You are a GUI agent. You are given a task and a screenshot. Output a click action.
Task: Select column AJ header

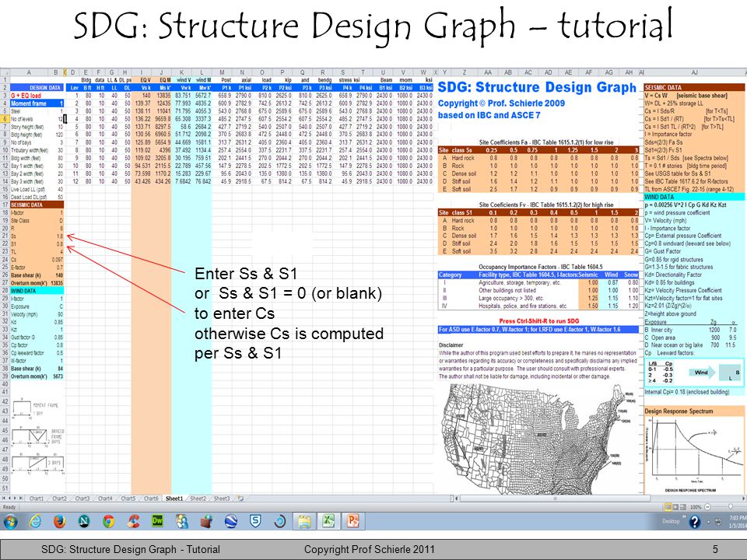694,72
